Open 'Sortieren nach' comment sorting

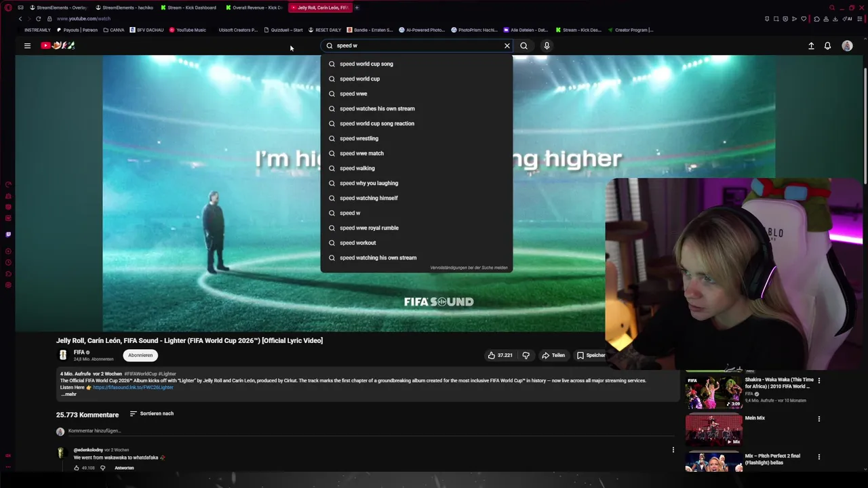click(x=152, y=413)
